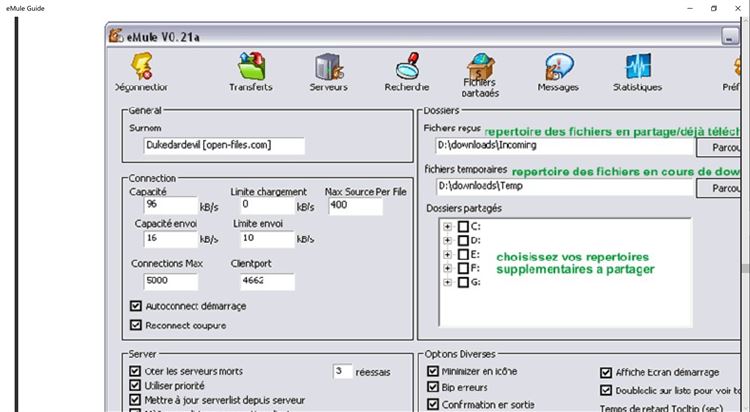
Task: Click the Déconnection lightning icon
Action: pyautogui.click(x=142, y=66)
